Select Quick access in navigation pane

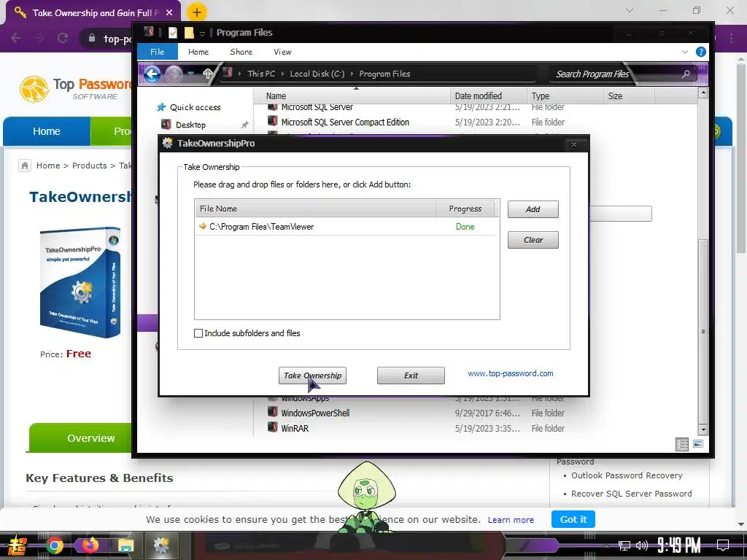point(195,108)
